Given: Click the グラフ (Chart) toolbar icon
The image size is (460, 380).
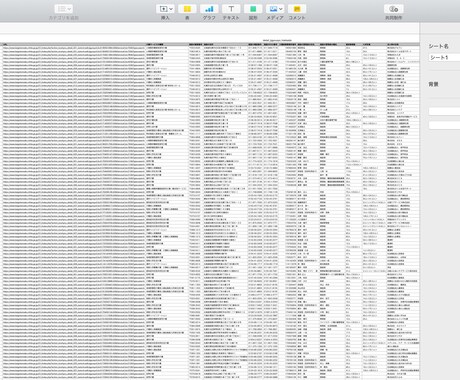Looking at the screenshot, I should coord(209,9).
